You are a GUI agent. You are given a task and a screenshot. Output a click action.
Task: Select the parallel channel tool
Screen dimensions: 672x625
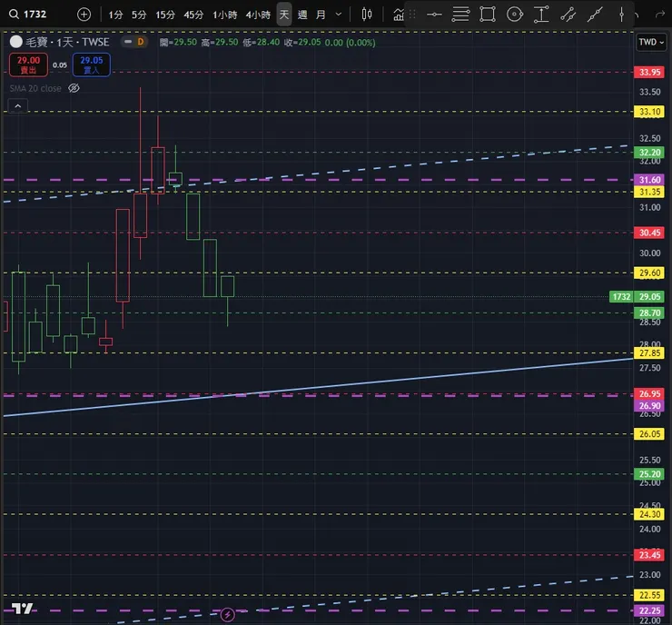[x=568, y=15]
